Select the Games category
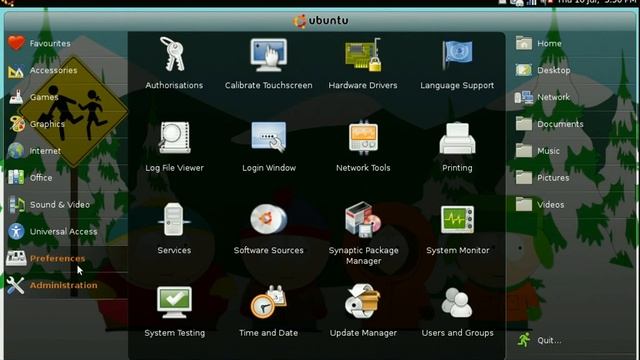 (x=67, y=97)
